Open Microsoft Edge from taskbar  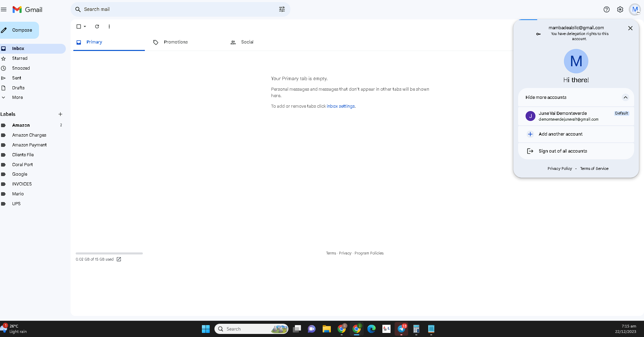372,329
